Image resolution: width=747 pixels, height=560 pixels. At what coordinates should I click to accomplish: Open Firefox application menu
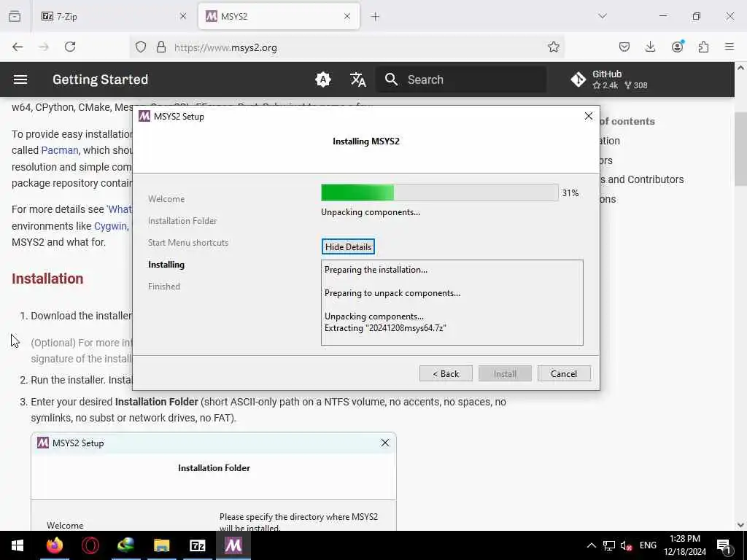(729, 47)
